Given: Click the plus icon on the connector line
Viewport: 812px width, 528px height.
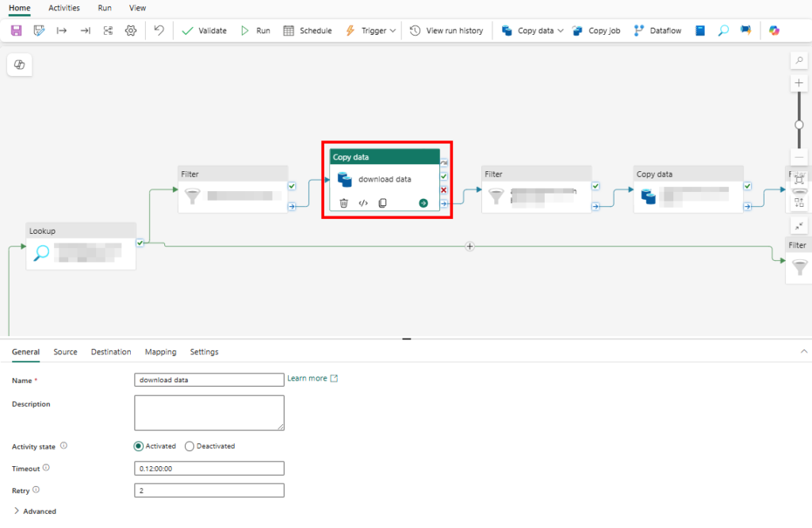Looking at the screenshot, I should pos(469,247).
